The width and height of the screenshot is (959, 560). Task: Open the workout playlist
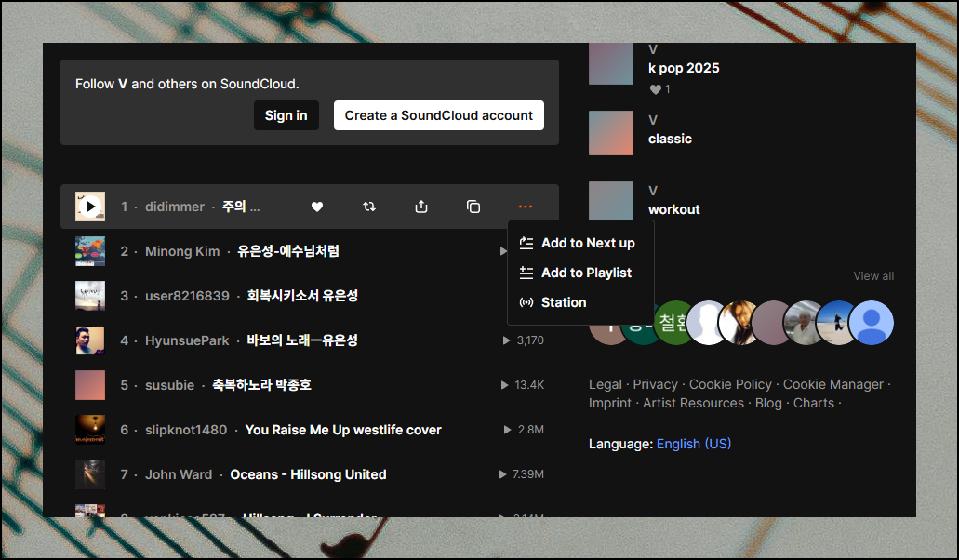coord(673,209)
